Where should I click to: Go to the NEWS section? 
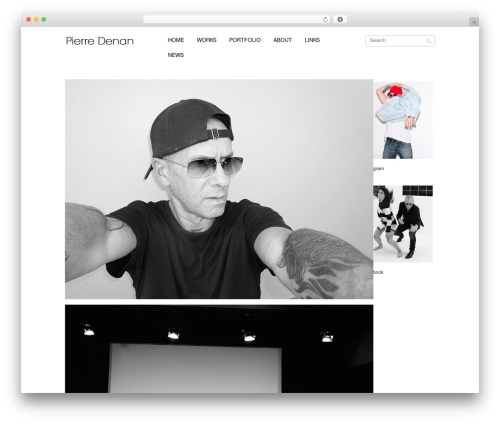[176, 55]
